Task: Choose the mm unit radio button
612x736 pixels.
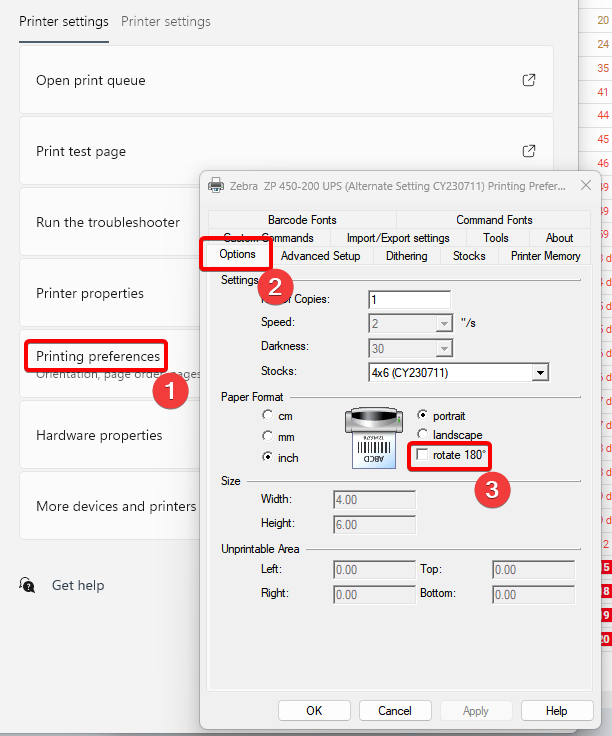Action: click(x=267, y=436)
